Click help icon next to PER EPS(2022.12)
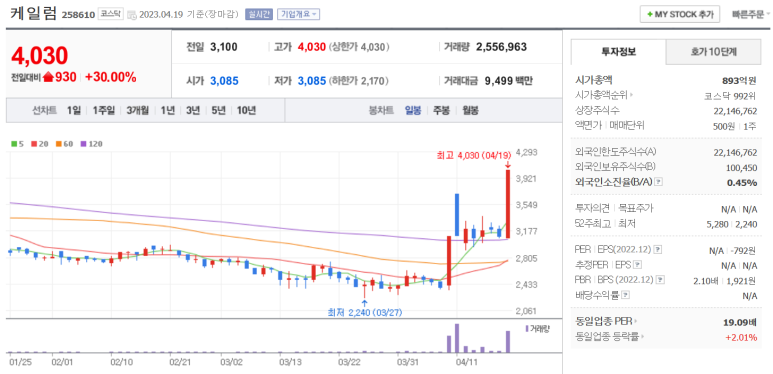Image resolution: width=773 pixels, height=374 pixels. point(658,250)
